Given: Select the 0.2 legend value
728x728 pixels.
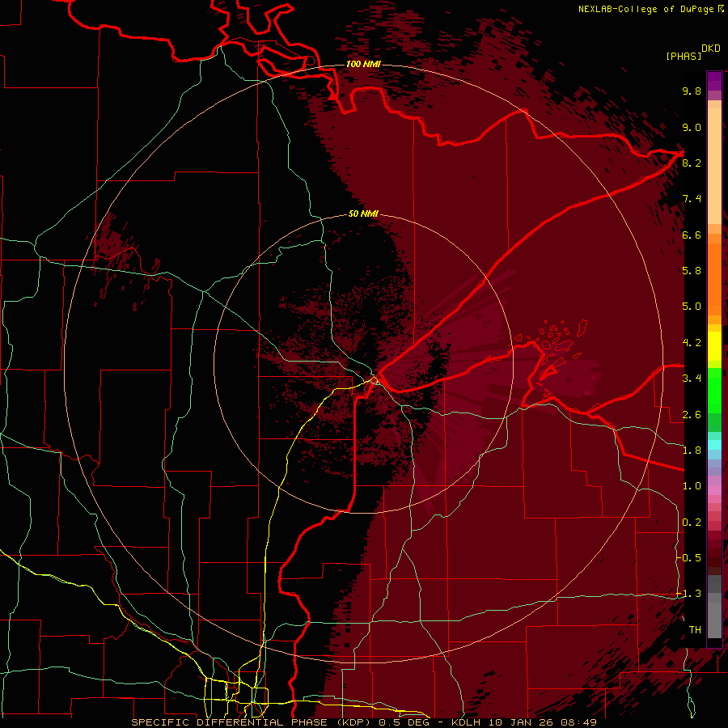Looking at the screenshot, I should point(692,523).
